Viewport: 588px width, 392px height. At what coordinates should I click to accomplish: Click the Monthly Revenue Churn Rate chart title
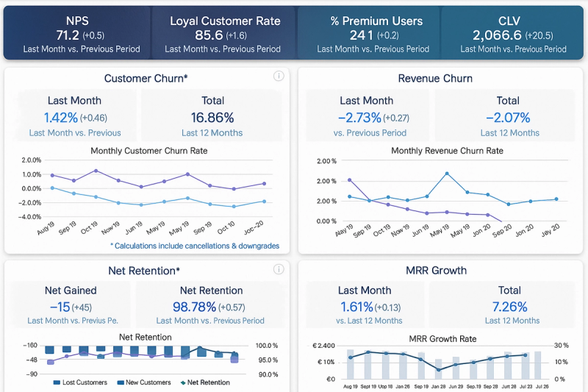pos(447,151)
